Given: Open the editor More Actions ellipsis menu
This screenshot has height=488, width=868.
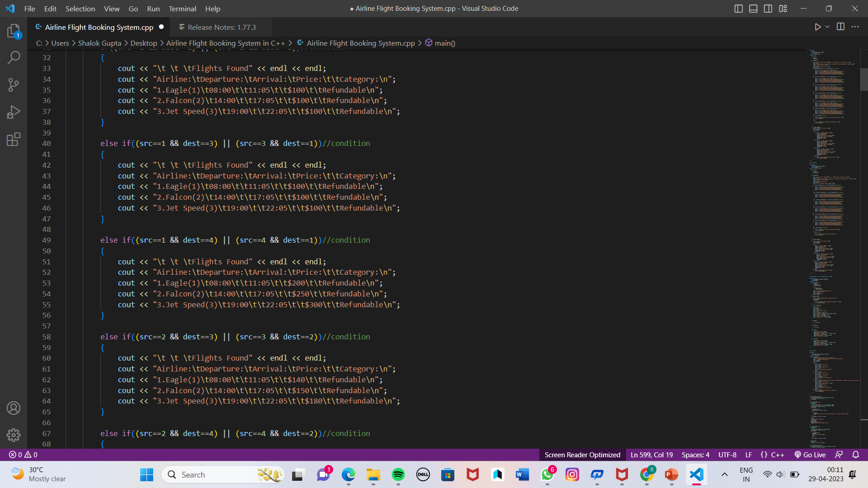Looking at the screenshot, I should pyautogui.click(x=855, y=27).
